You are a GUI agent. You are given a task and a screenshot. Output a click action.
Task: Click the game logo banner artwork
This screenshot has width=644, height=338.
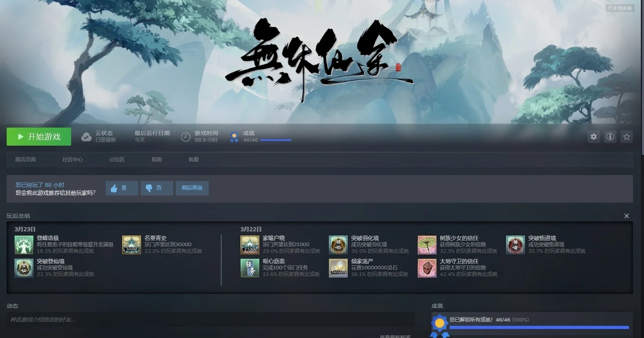pyautogui.click(x=319, y=61)
